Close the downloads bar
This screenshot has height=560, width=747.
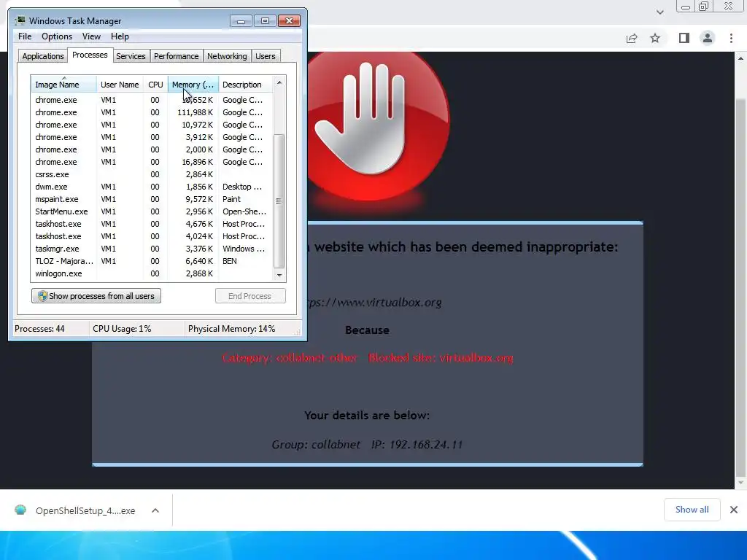click(734, 510)
